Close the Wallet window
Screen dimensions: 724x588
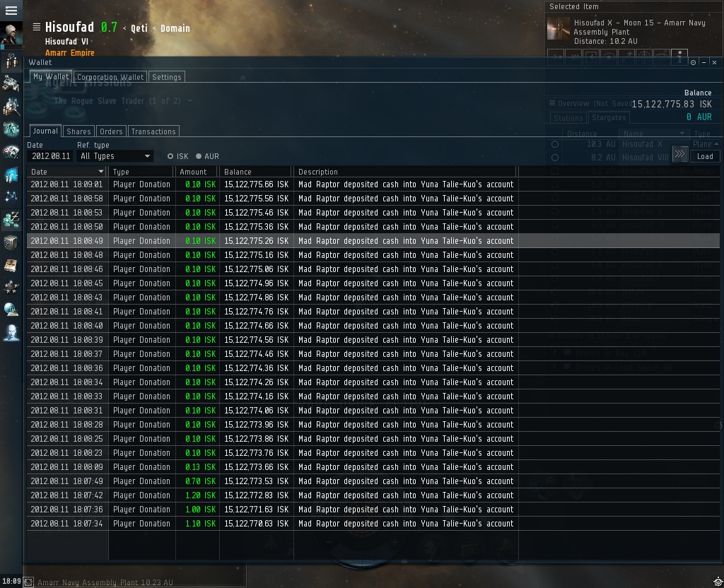pos(714,62)
